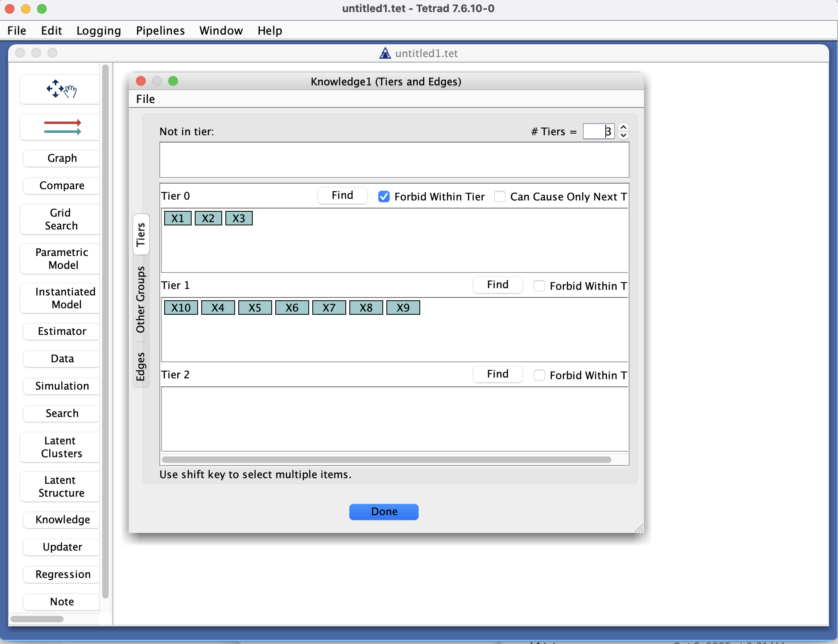The width and height of the screenshot is (838, 644).
Task: Add a Graph node from sidebar
Action: click(62, 158)
